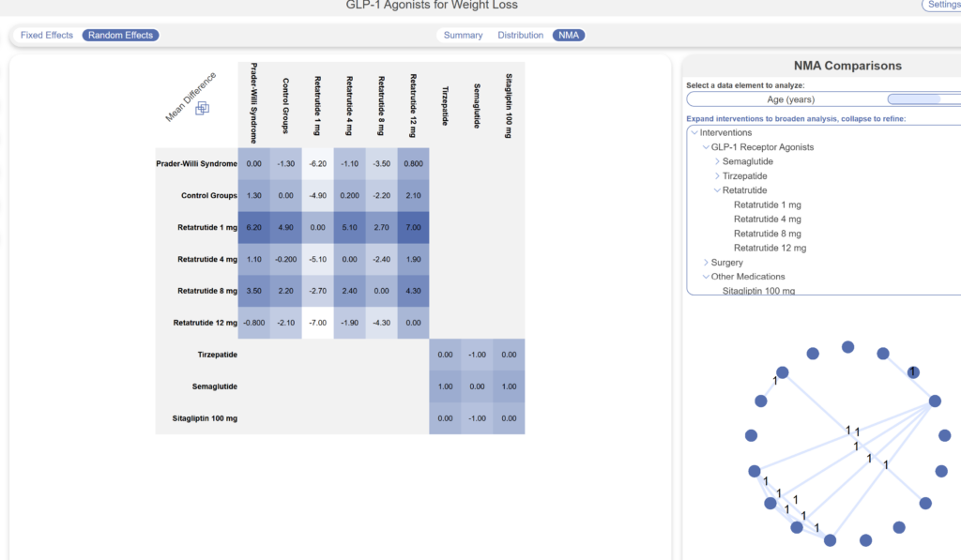Click the topmost node of the network graph

[847, 347]
